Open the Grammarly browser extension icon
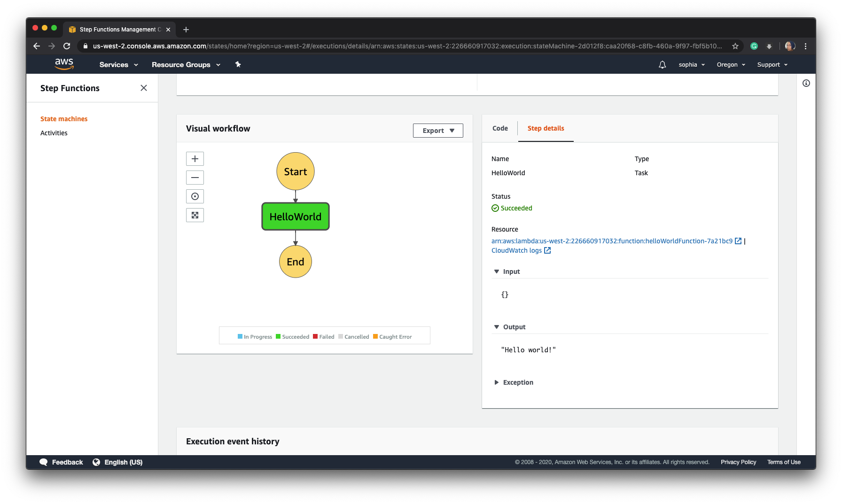 click(x=754, y=46)
